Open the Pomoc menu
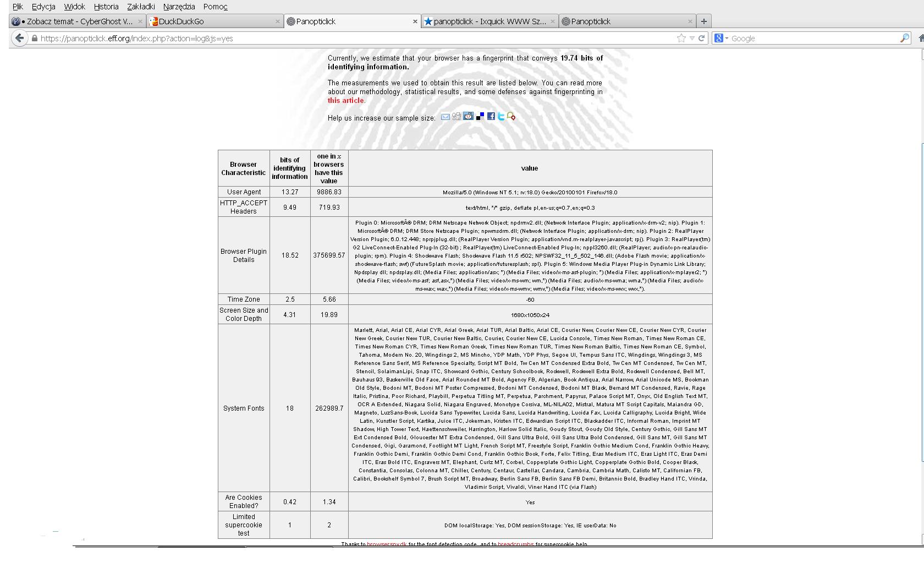The image size is (924, 562). [215, 7]
